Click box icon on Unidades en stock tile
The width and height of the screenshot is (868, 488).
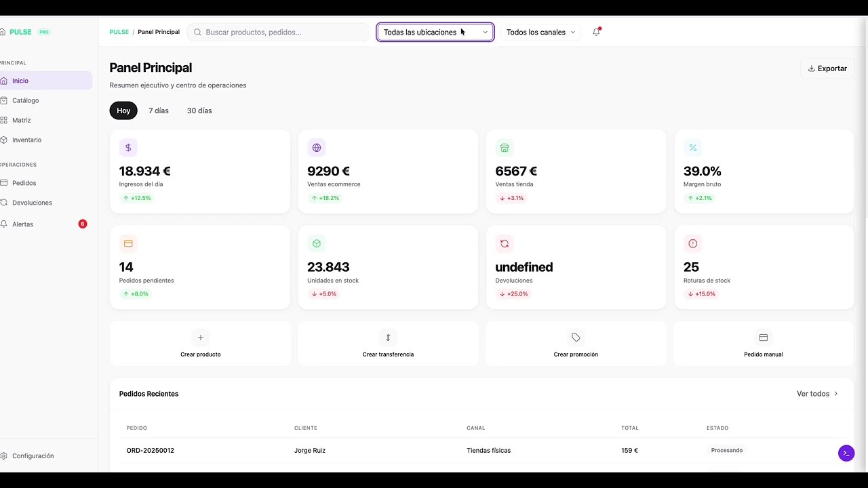316,243
